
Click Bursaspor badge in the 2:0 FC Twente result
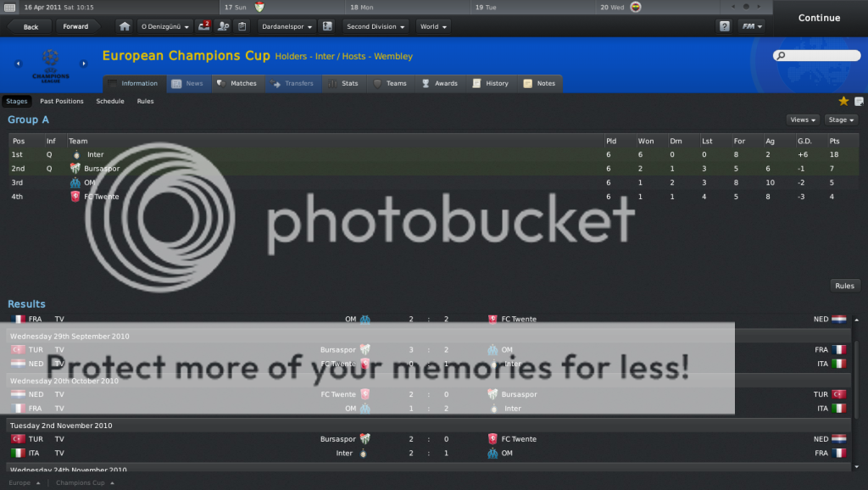point(364,439)
